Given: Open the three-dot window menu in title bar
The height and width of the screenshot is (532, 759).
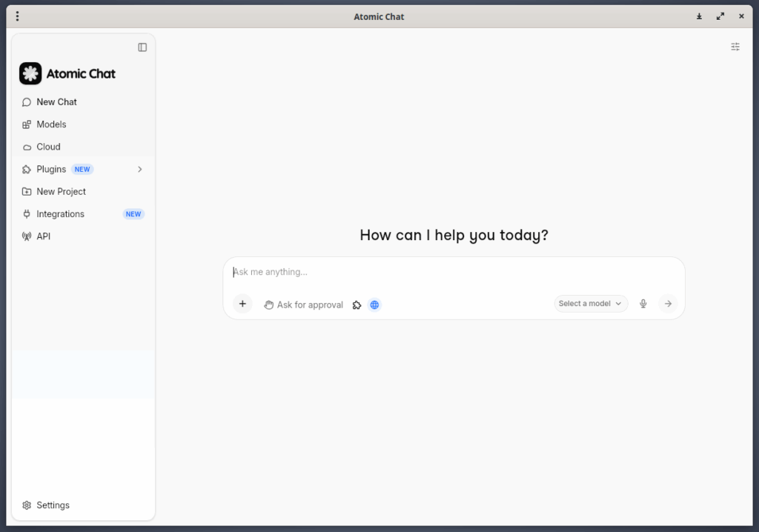Looking at the screenshot, I should coord(18,16).
